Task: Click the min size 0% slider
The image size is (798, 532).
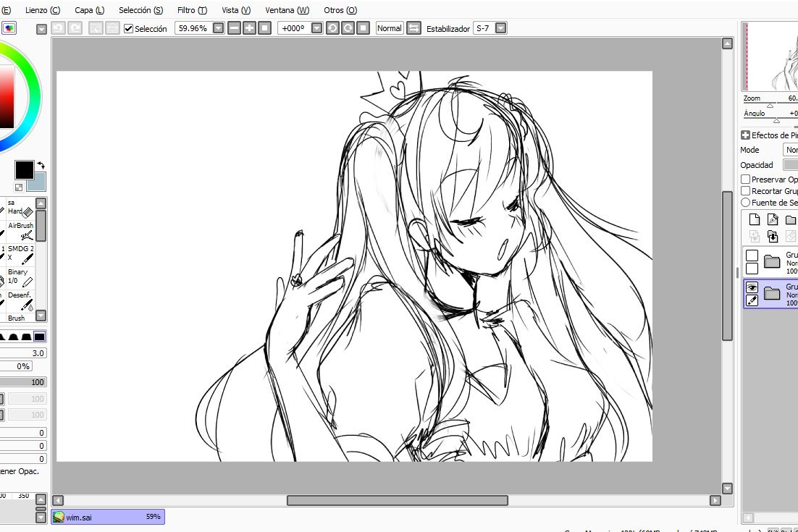Action: point(16,366)
